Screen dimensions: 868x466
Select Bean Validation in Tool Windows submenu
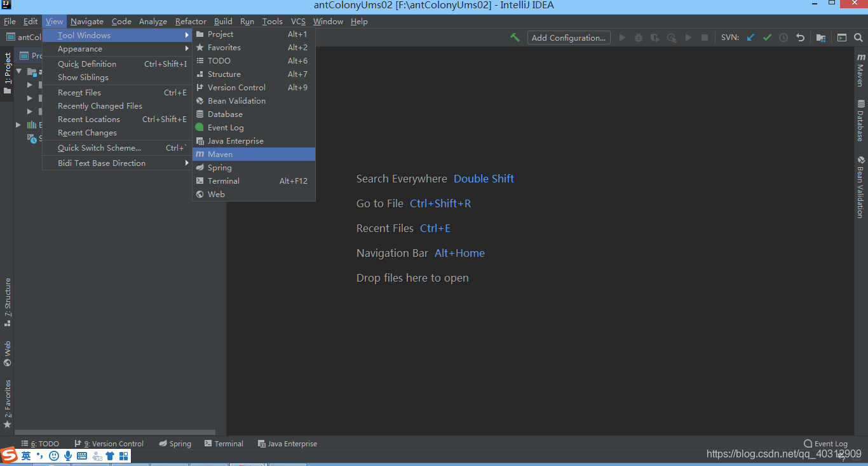254,101
